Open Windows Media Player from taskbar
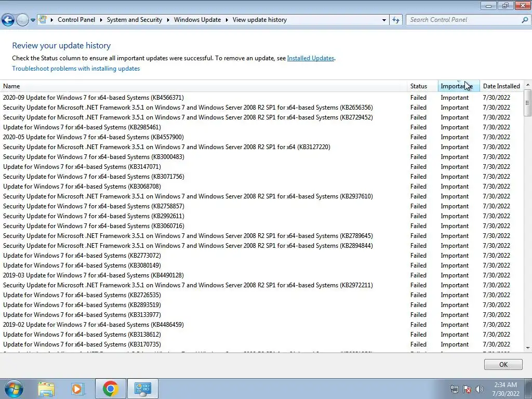The width and height of the screenshot is (532, 399). click(78, 389)
